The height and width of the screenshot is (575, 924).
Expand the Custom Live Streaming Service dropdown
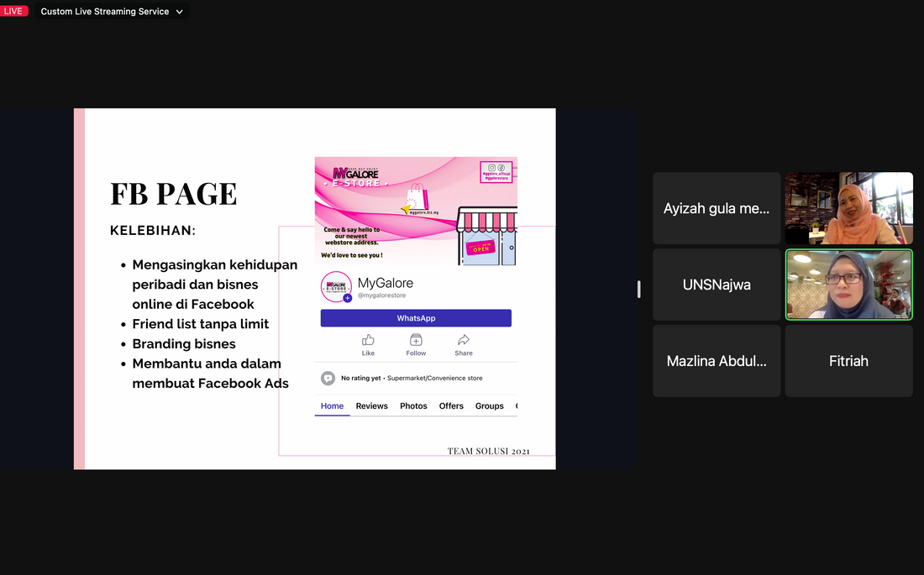coord(179,12)
